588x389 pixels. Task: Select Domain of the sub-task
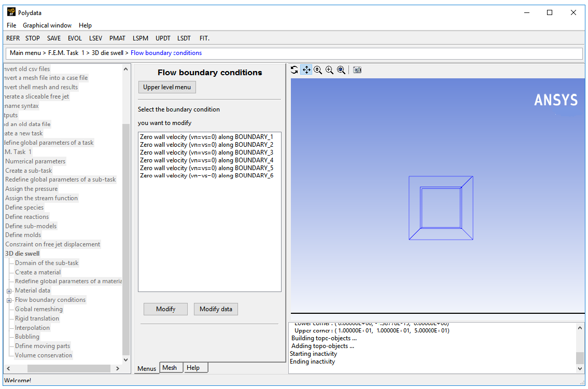click(x=47, y=263)
